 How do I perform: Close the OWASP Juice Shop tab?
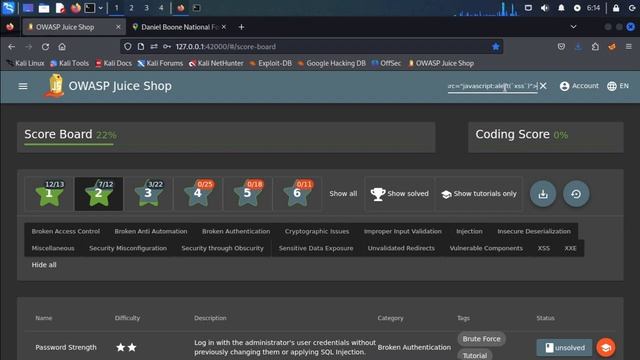point(118,27)
